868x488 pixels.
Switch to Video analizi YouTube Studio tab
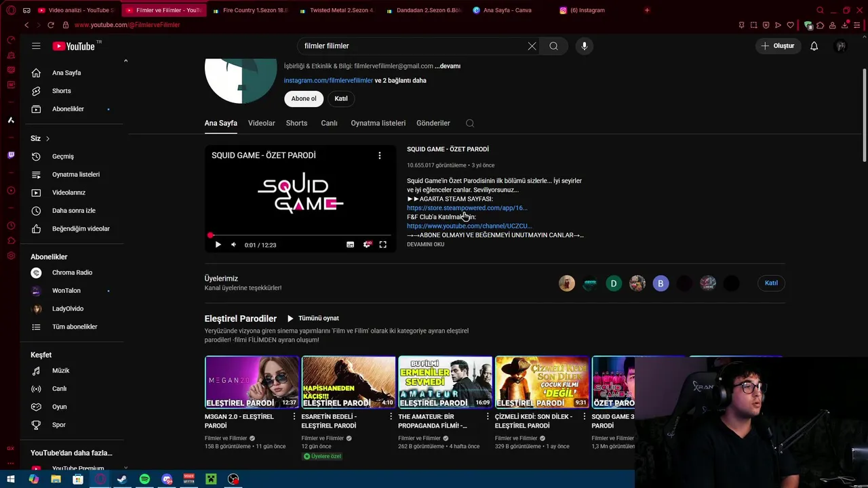pos(77,10)
